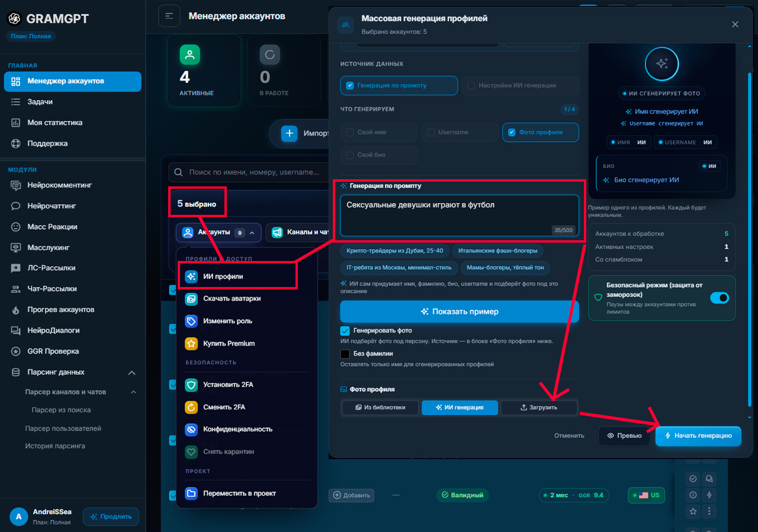
Task: Open the Превью button
Action: (x=624, y=436)
